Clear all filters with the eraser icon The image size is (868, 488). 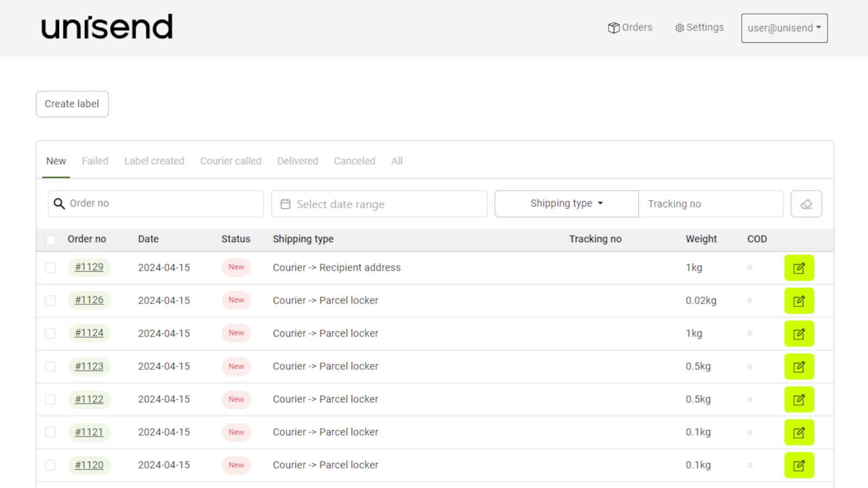tap(806, 204)
